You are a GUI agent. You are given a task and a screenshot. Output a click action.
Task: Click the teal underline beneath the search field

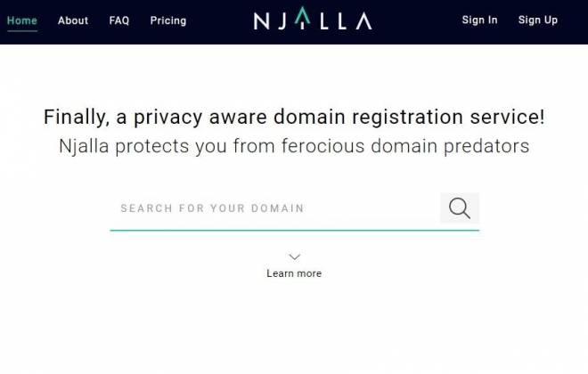click(x=294, y=230)
